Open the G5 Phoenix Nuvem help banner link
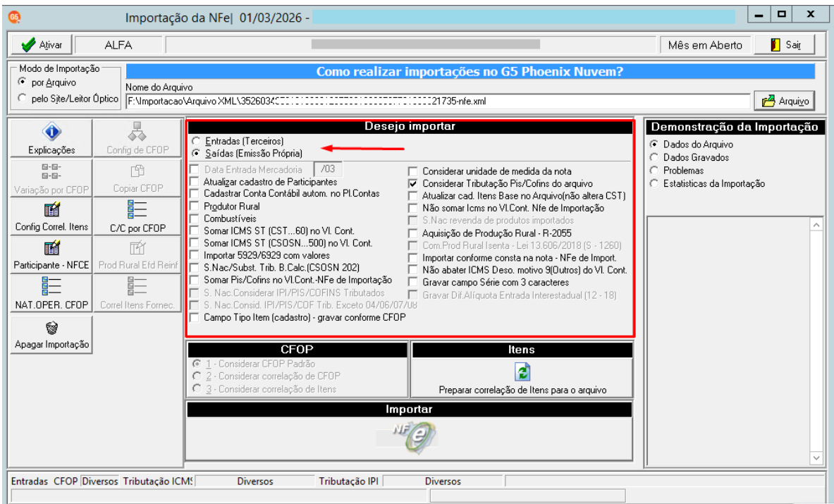 tap(470, 71)
